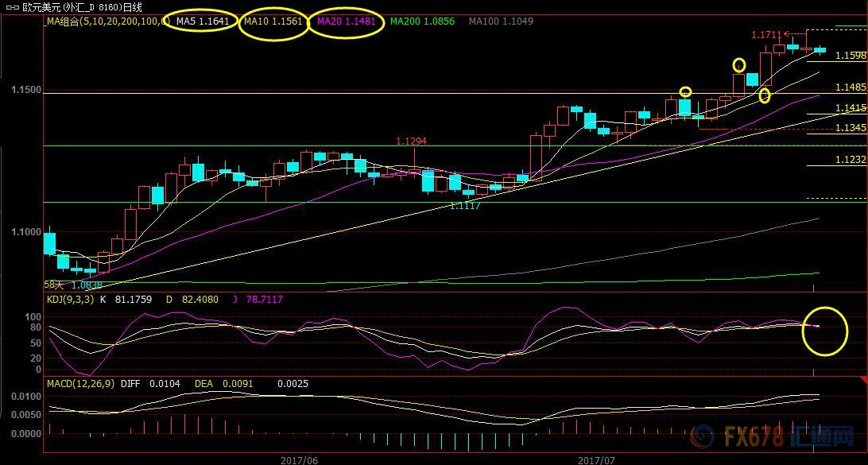Click the 1.1485 price level label
Screen dimensions: 868x465
tap(850, 87)
